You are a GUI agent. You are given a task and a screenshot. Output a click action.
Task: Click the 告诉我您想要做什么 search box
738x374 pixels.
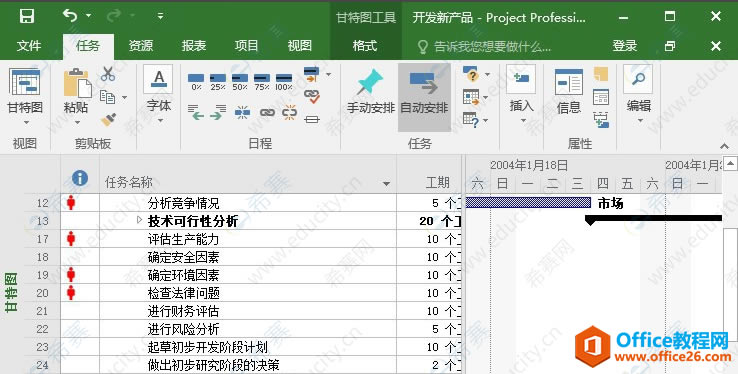[x=485, y=47]
